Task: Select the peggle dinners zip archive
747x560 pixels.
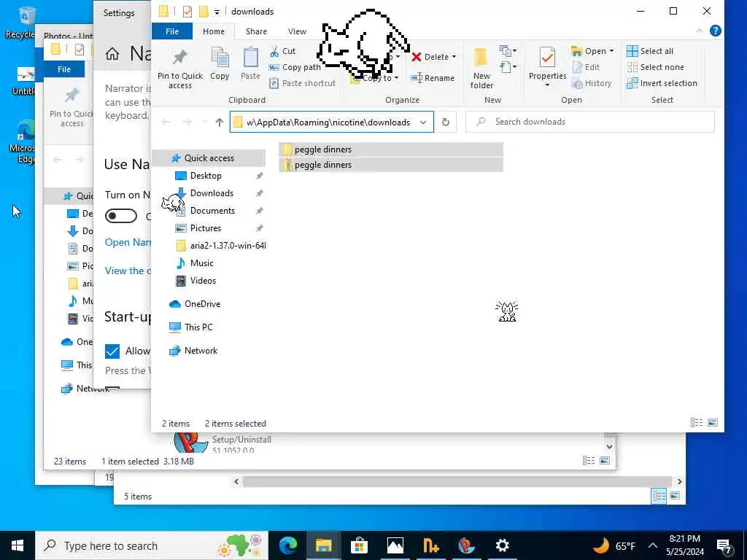Action: pos(391,165)
